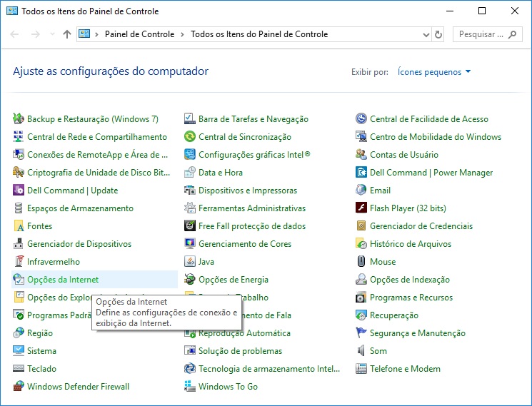
Task: Open Free Fall protecção de dados
Action: click(x=252, y=226)
